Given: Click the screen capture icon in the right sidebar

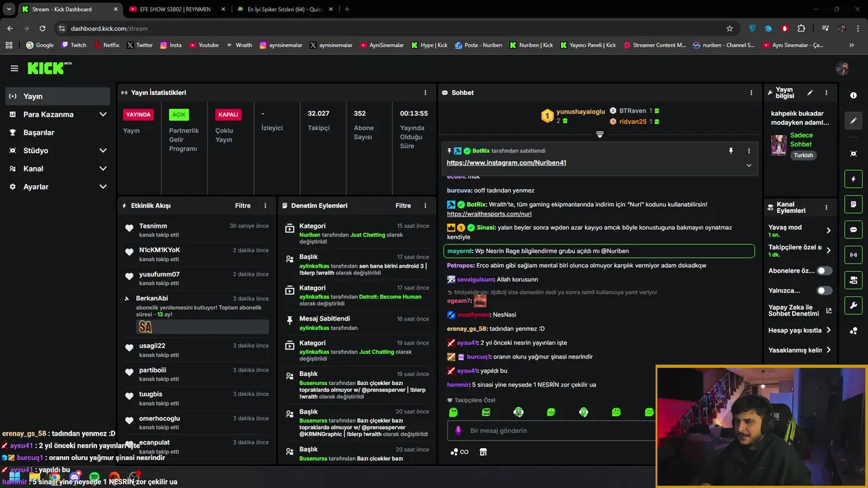Looking at the screenshot, I should point(853,154).
